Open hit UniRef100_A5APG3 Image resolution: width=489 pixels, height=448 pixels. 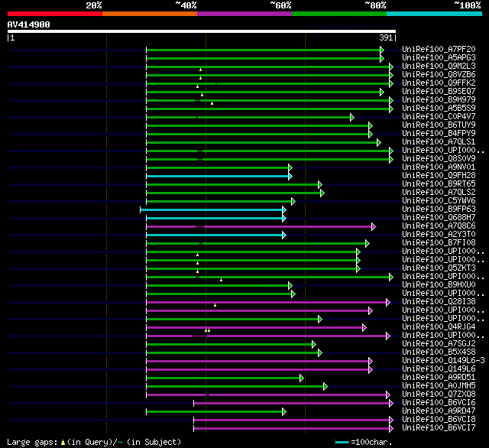pos(439,57)
